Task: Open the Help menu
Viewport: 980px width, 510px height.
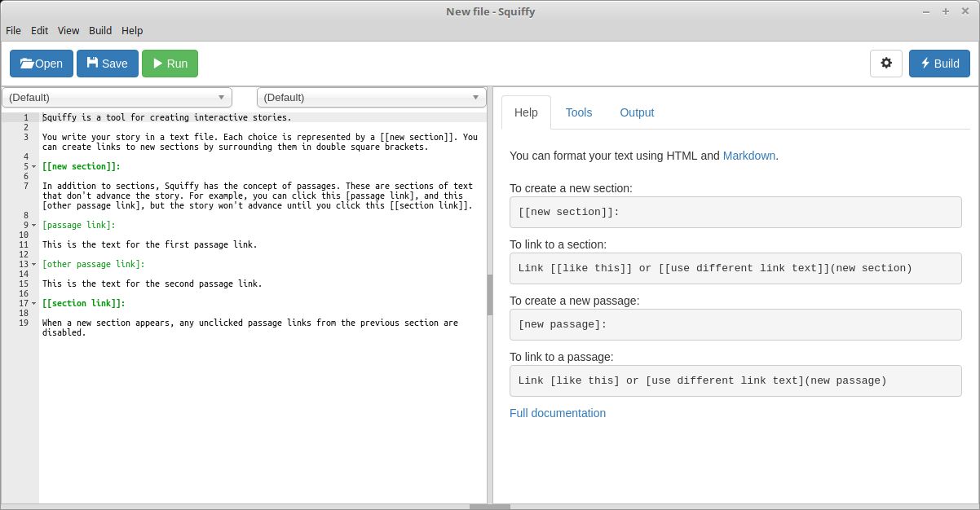Action: (x=132, y=30)
